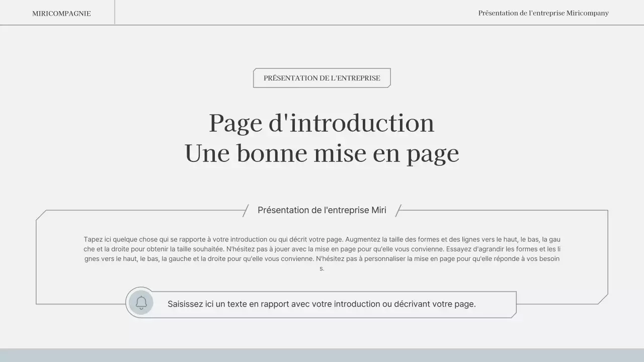644x362 pixels.
Task: Click the bell icon's circular badge
Action: point(141,302)
